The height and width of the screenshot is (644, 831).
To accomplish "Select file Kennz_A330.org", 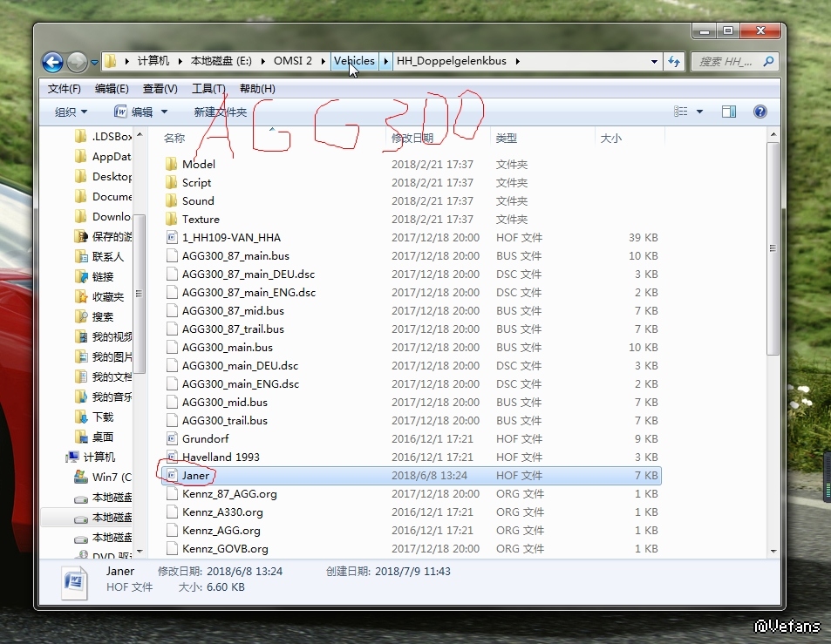I will [x=222, y=512].
